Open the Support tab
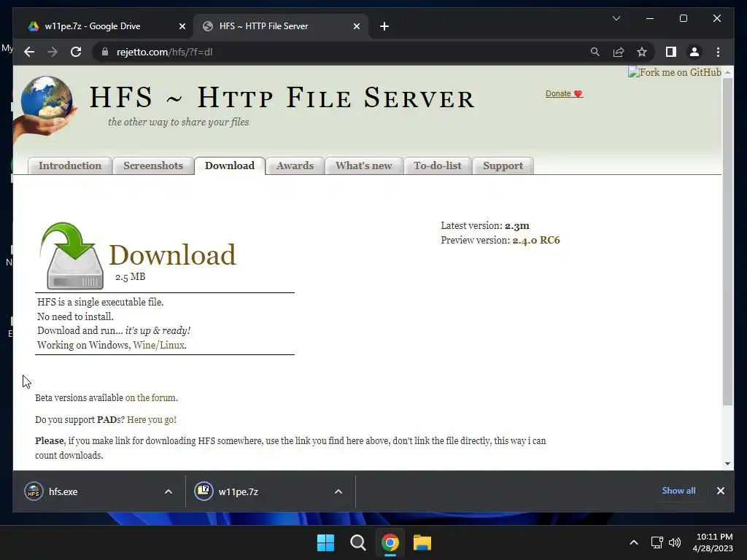The height and width of the screenshot is (560, 747). pyautogui.click(x=503, y=166)
